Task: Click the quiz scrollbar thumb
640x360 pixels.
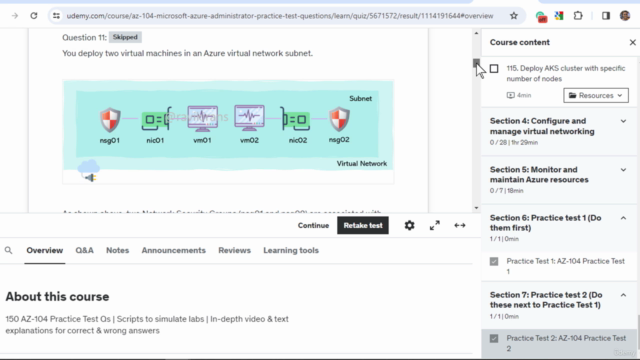Action: 476,63
